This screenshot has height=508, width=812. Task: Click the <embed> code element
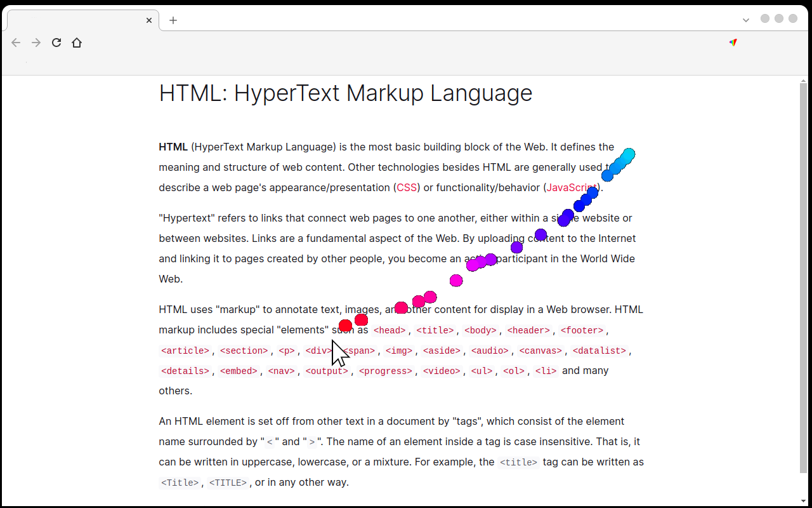coord(239,371)
